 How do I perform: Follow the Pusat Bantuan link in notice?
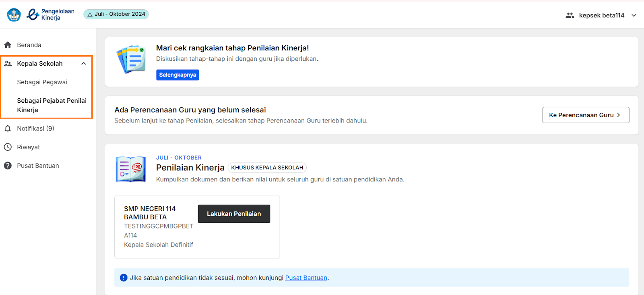tap(306, 278)
